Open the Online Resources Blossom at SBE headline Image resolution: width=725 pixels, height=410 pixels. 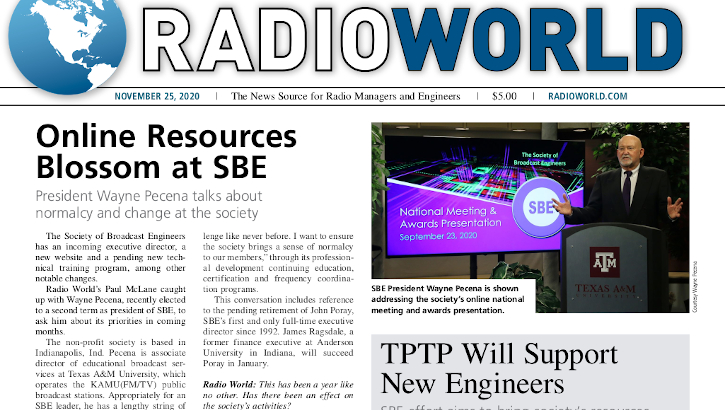tap(166, 150)
